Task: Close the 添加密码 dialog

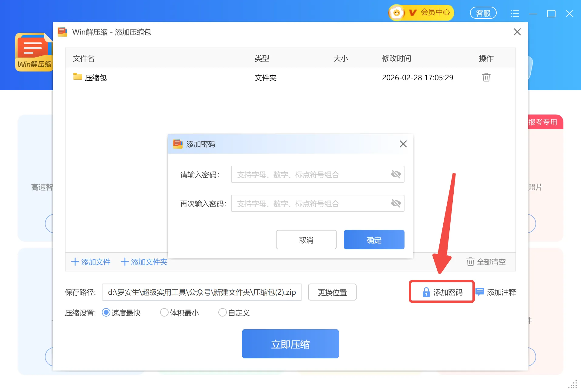Action: 403,144
